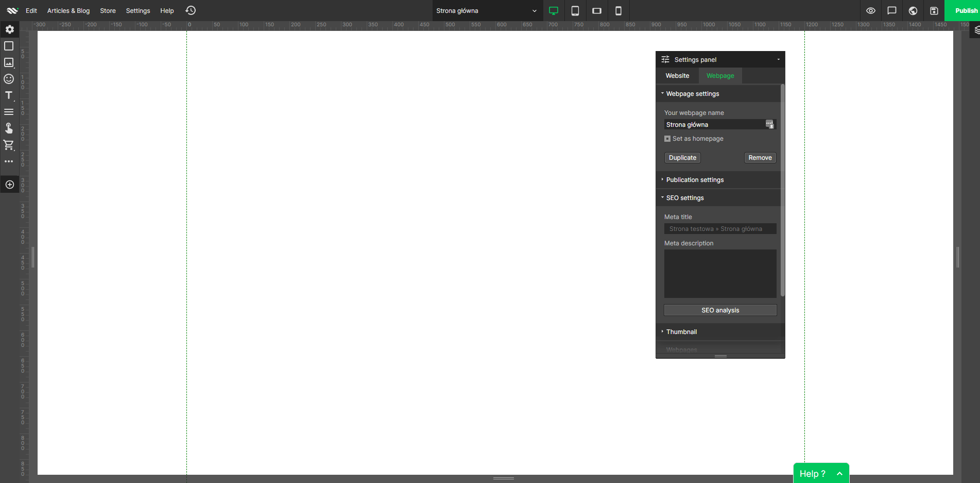Click the Duplicate button
This screenshot has width=980, height=483.
pos(682,158)
